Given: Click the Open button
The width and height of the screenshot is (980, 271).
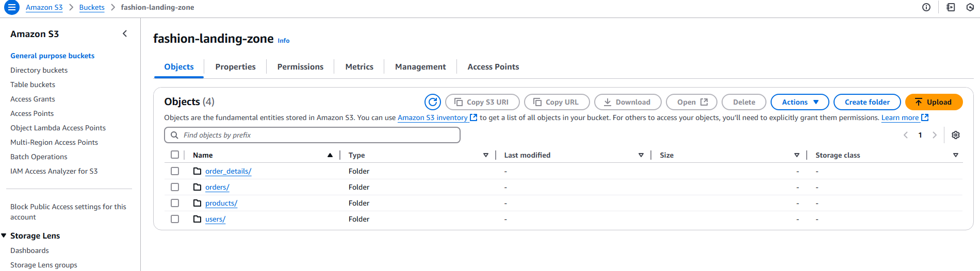Looking at the screenshot, I should click(x=692, y=102).
